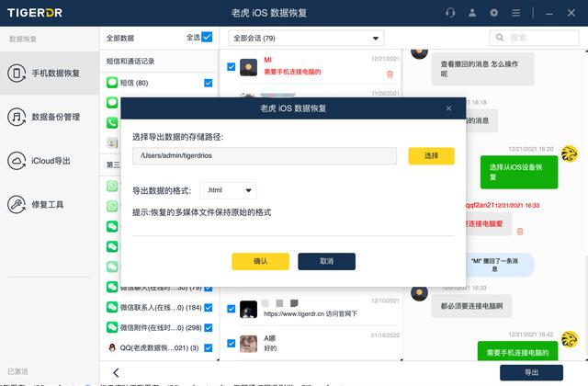Click the 都必须要连接电脑啊 message bubble
The image size is (588, 386).
471,306
